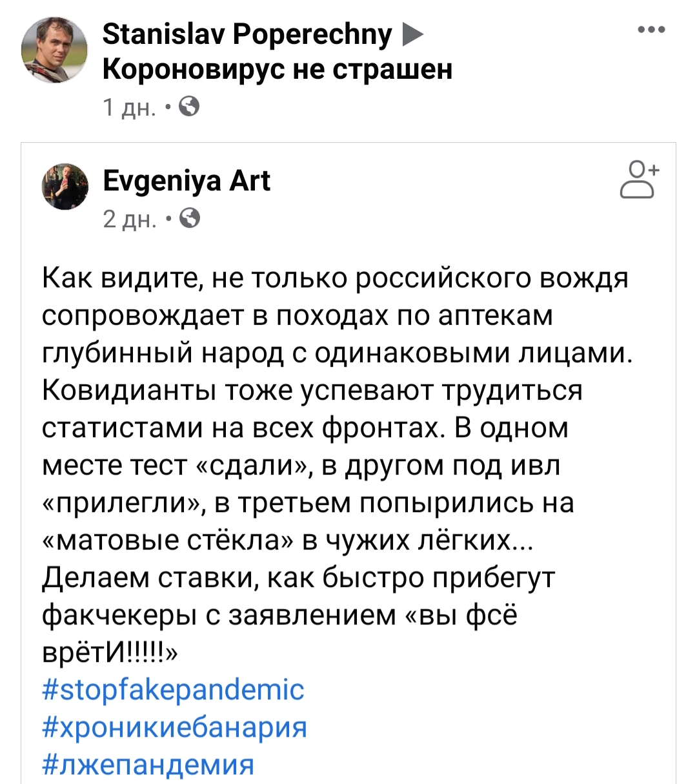Tap the add friend icon next to Evgeniya Art
The width and height of the screenshot is (697, 784).
638,180
